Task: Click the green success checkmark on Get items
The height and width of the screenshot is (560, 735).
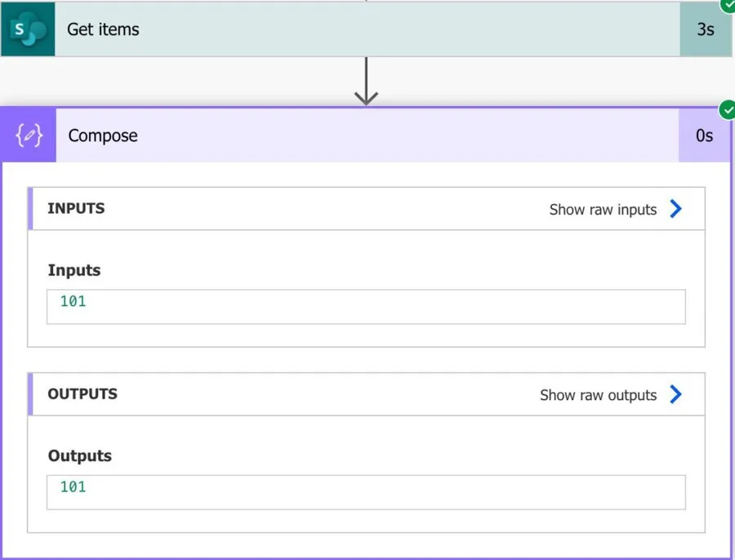Action: [727, 4]
